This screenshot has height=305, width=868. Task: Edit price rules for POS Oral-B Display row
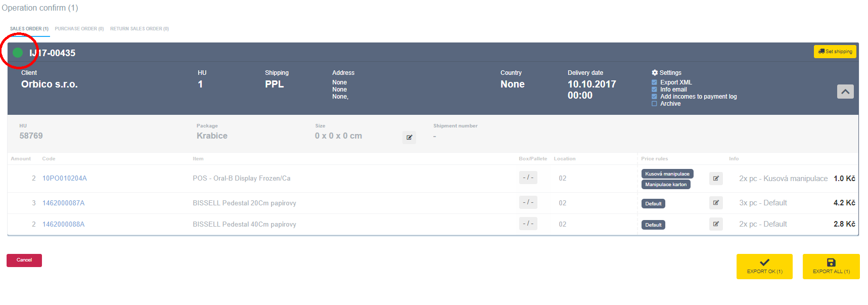click(x=716, y=179)
